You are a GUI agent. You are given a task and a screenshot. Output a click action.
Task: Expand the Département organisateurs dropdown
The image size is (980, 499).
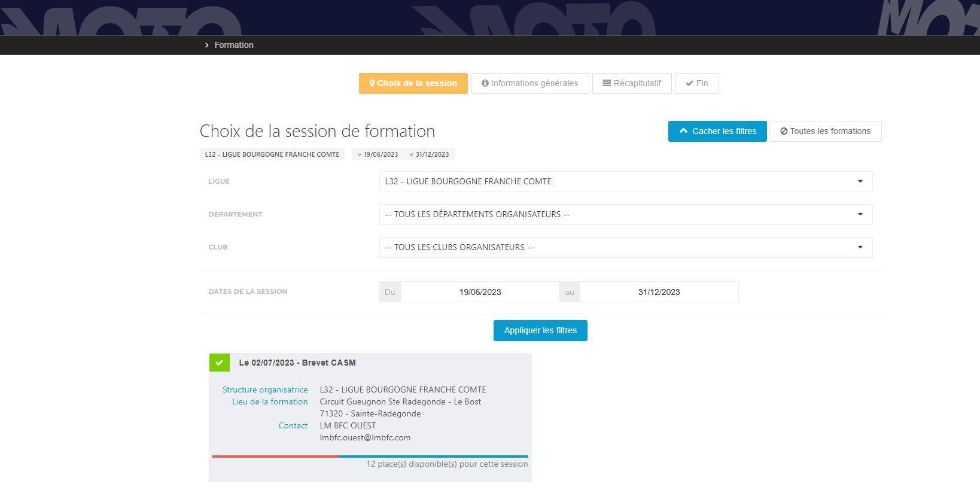625,215
